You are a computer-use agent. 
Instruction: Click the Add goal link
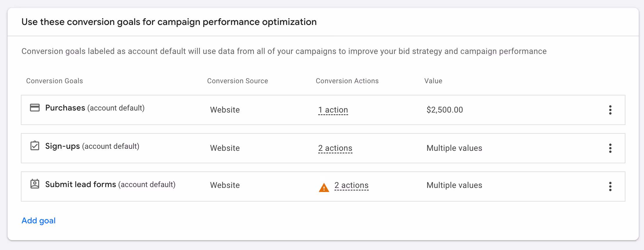(x=39, y=221)
